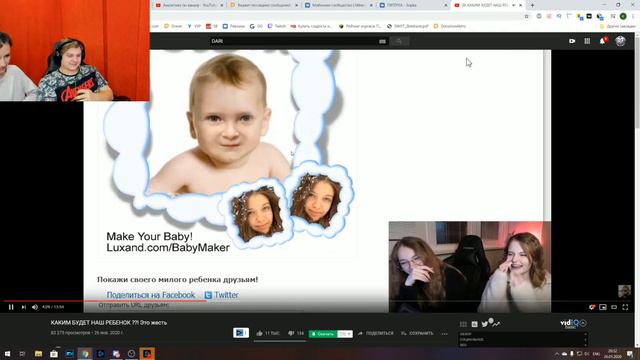Click the create video camera icon
The image size is (640, 360).
(572, 41)
